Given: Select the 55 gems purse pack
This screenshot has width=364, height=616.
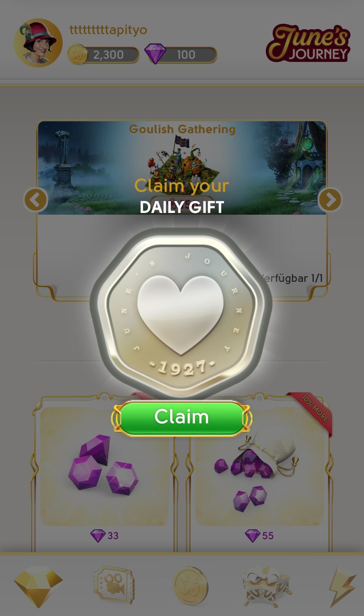Looking at the screenshot, I should [259, 473].
